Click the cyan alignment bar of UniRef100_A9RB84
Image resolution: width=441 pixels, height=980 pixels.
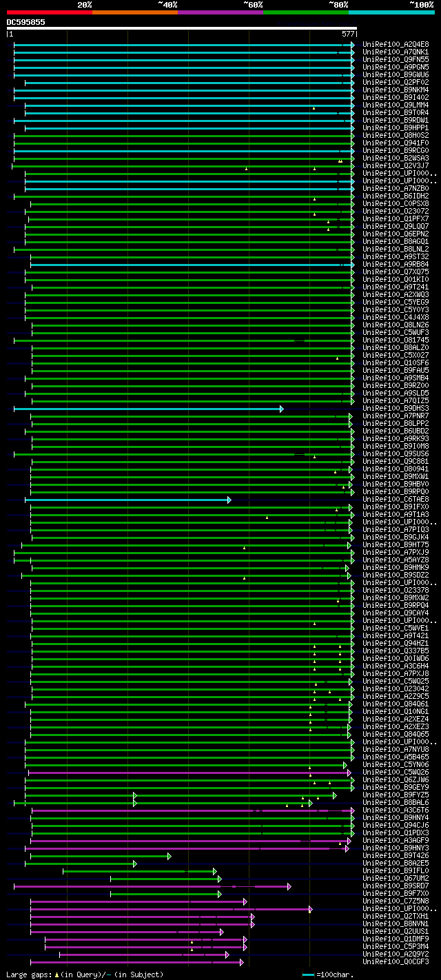point(192,265)
